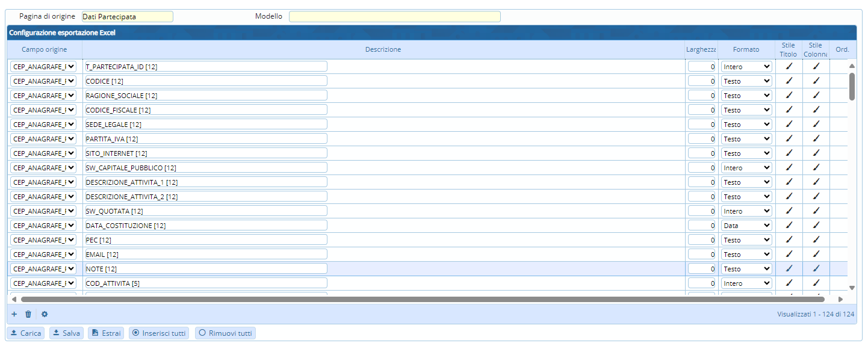Viewport: 868px width, 346px height.
Task: Click Stile Titolo brush in PEC row
Action: point(789,239)
